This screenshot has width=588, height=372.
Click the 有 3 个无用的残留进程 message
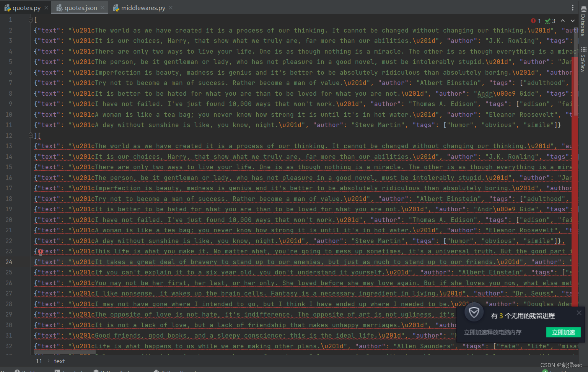[x=523, y=316]
